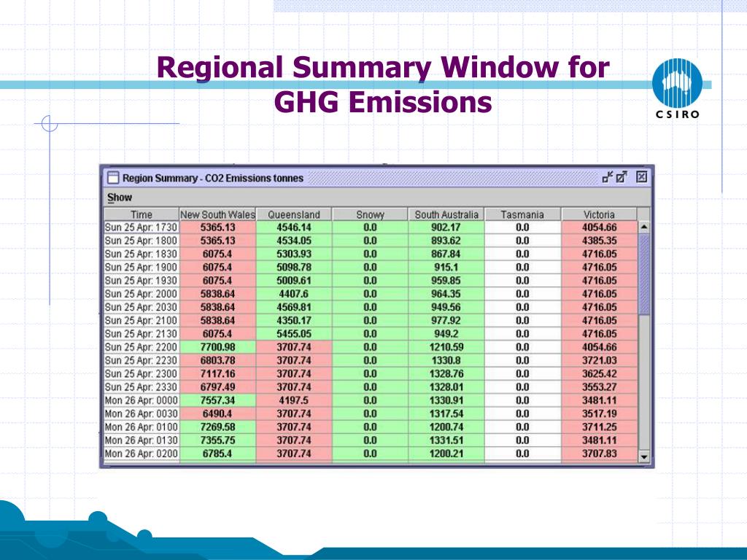This screenshot has width=747, height=560.
Task: Click the vertical scrollbar thumb
Action: click(x=644, y=274)
